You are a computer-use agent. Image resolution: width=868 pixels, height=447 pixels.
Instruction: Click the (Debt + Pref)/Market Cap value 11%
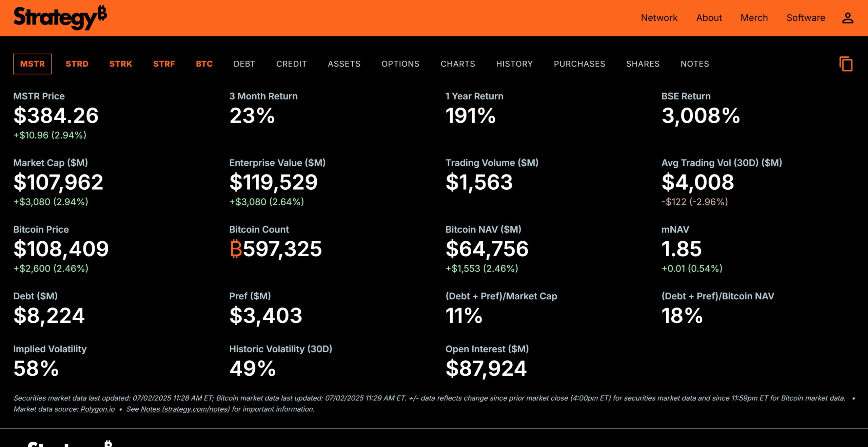464,316
